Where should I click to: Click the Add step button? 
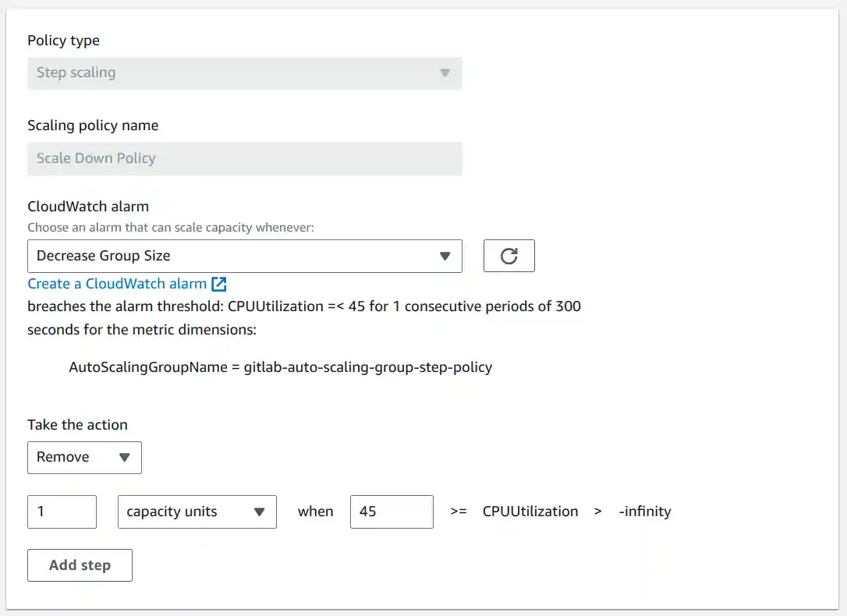click(80, 565)
